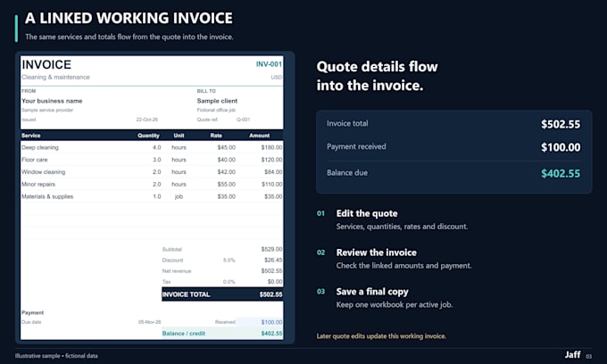
Task: Click the Tax value $0.00
Action: pyautogui.click(x=275, y=282)
